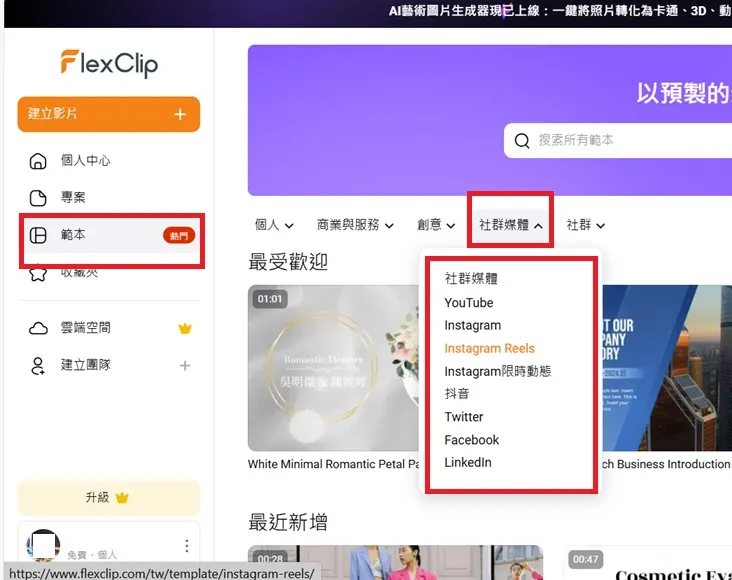
Task: Choose LinkedIn in the dropdown list
Action: (x=468, y=463)
